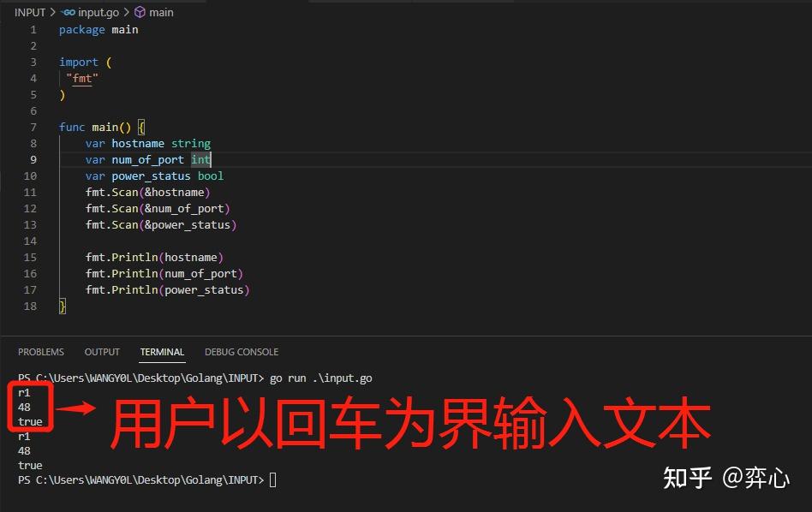The image size is (812, 512).
Task: Click the chevron between INPUT and input.go
Action: coord(51,12)
